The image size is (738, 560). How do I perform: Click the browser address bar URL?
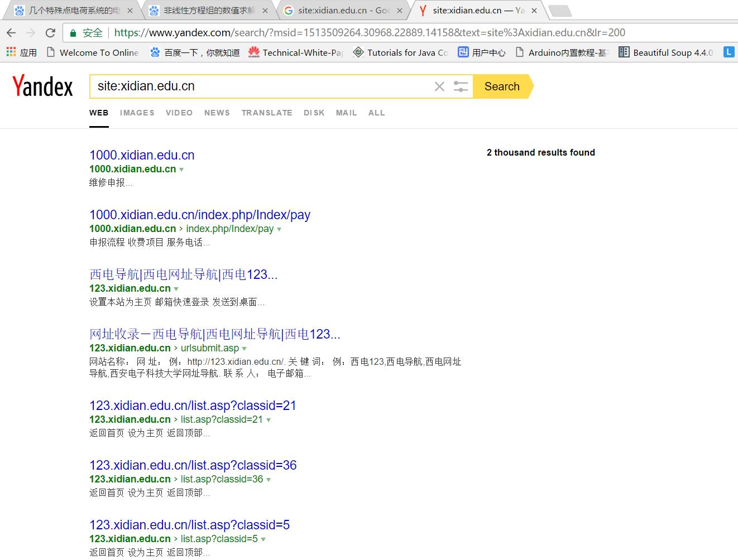tap(370, 33)
